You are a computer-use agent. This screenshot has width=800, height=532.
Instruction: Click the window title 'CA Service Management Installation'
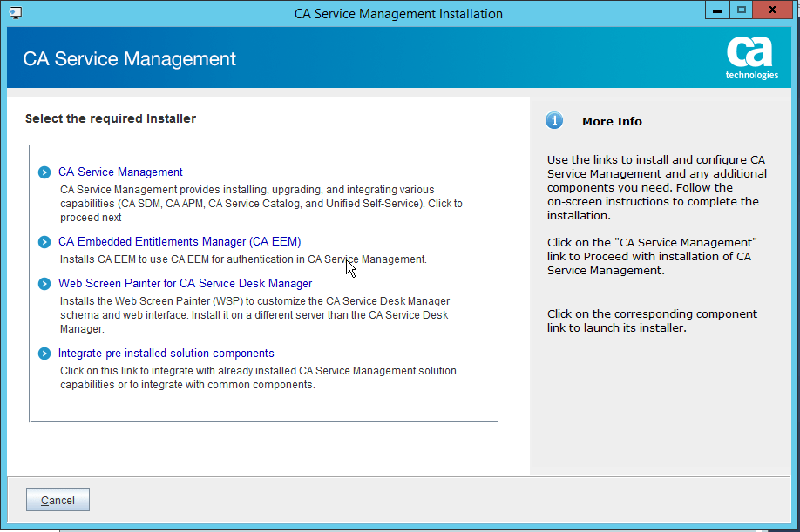click(398, 14)
